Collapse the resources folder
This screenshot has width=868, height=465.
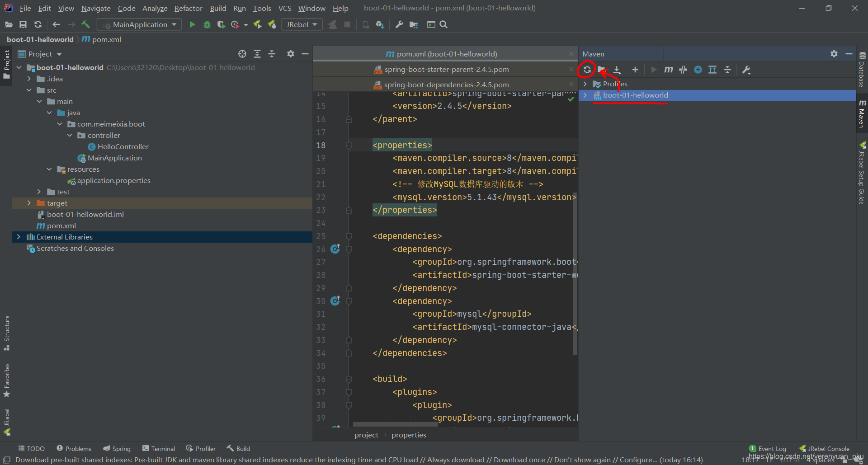49,169
